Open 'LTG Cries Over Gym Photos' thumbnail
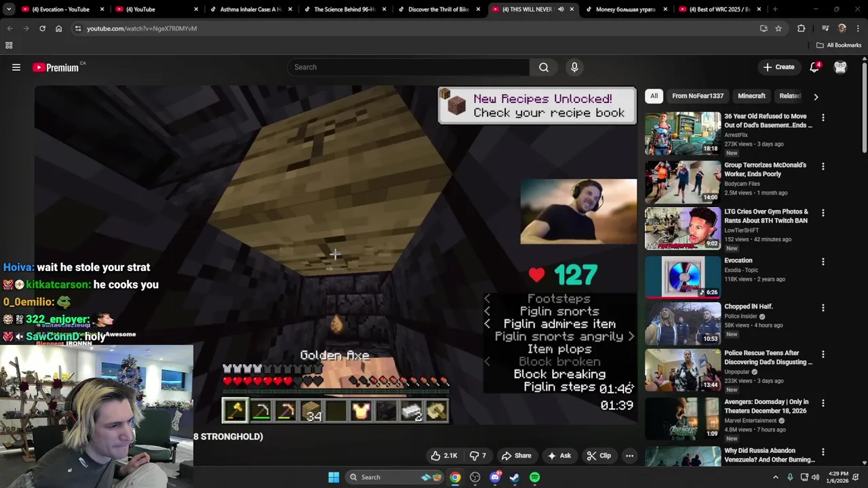 (682, 229)
